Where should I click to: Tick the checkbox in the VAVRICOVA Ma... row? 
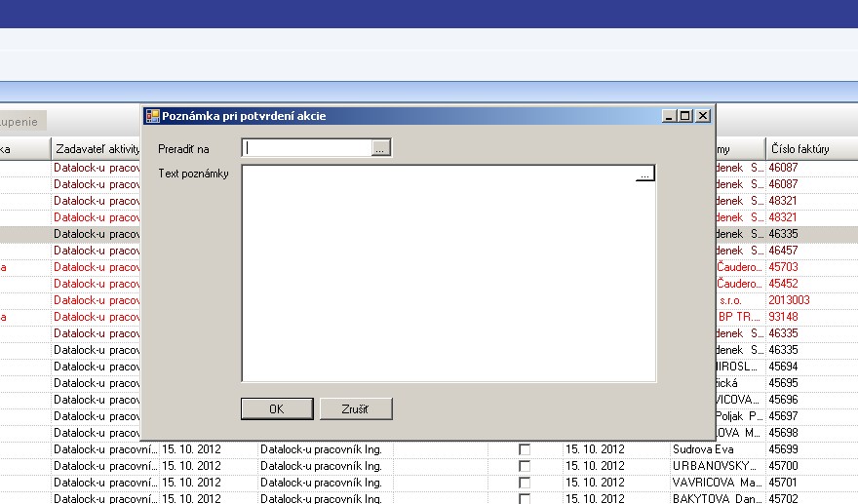point(525,483)
